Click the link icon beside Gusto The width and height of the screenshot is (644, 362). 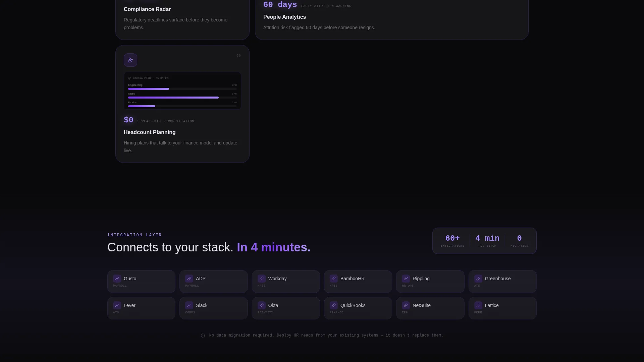coord(117,279)
